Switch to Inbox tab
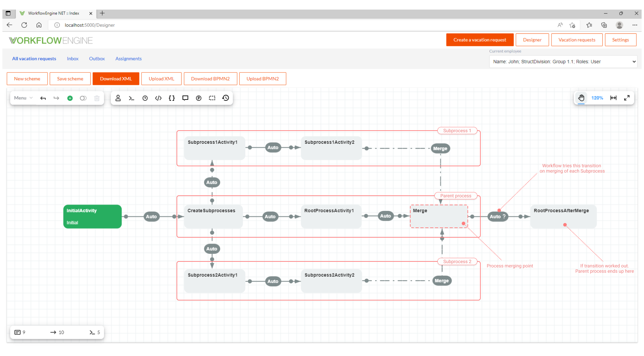The height and width of the screenshot is (356, 644). tap(73, 59)
